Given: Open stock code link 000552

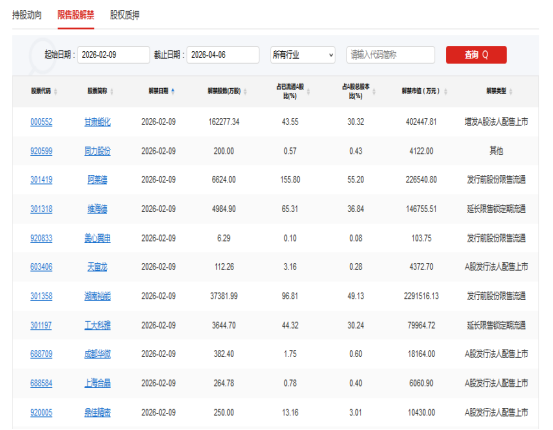Looking at the screenshot, I should [x=41, y=122].
